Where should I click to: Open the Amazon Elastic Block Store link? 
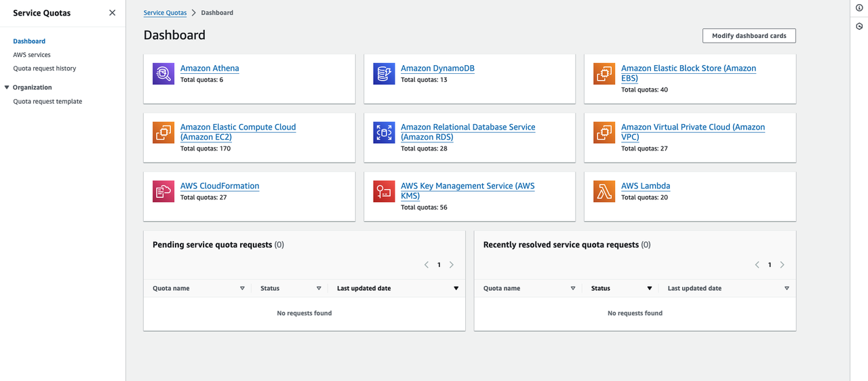tap(688, 73)
